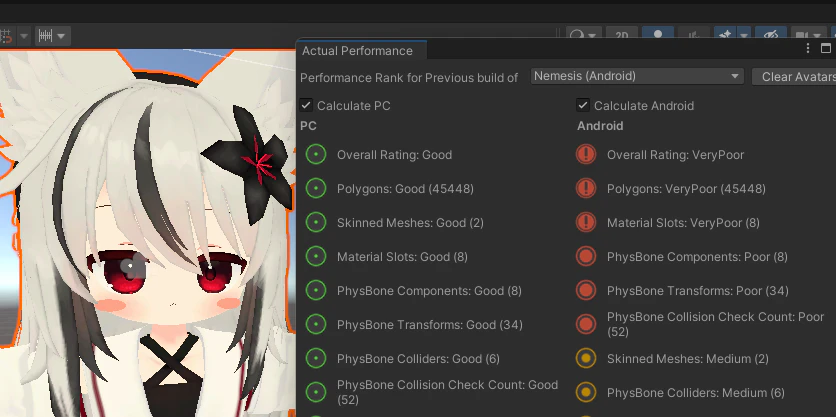836x417 pixels.
Task: Click the green icon beside Material Slots: Good
Action: click(316, 256)
